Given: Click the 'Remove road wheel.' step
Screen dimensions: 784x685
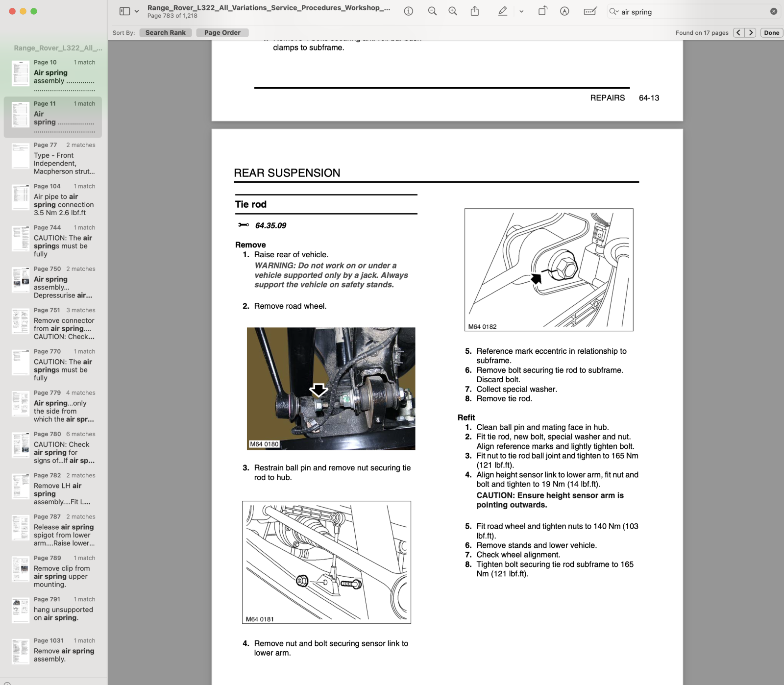Looking at the screenshot, I should [x=290, y=306].
